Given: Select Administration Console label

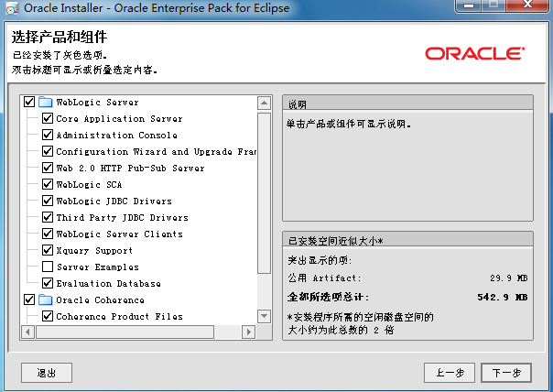Looking at the screenshot, I should pos(117,136).
